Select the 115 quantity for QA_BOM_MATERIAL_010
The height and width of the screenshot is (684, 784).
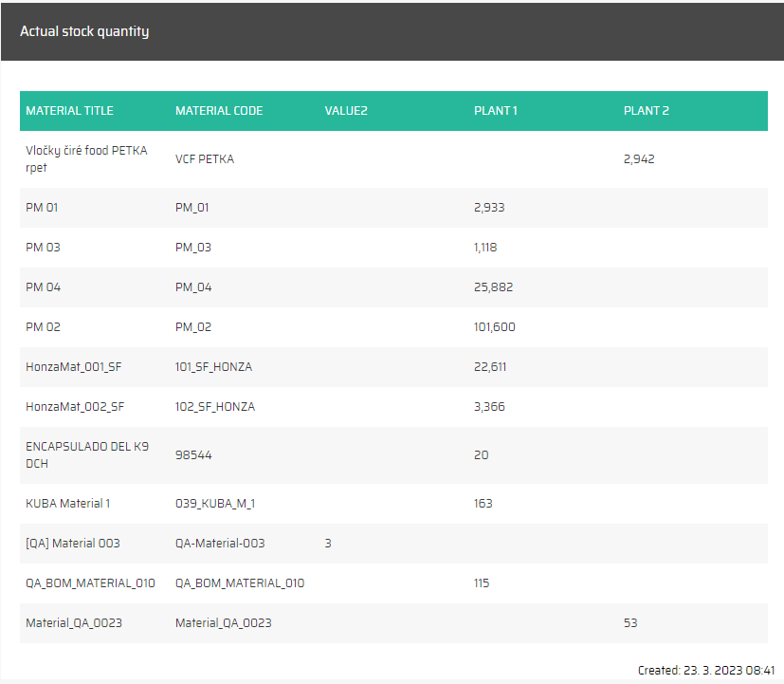[x=482, y=583]
